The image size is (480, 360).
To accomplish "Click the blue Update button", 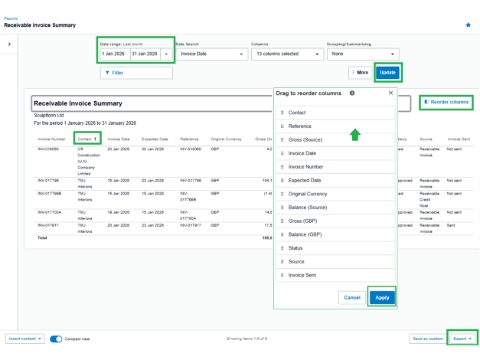I will (388, 72).
